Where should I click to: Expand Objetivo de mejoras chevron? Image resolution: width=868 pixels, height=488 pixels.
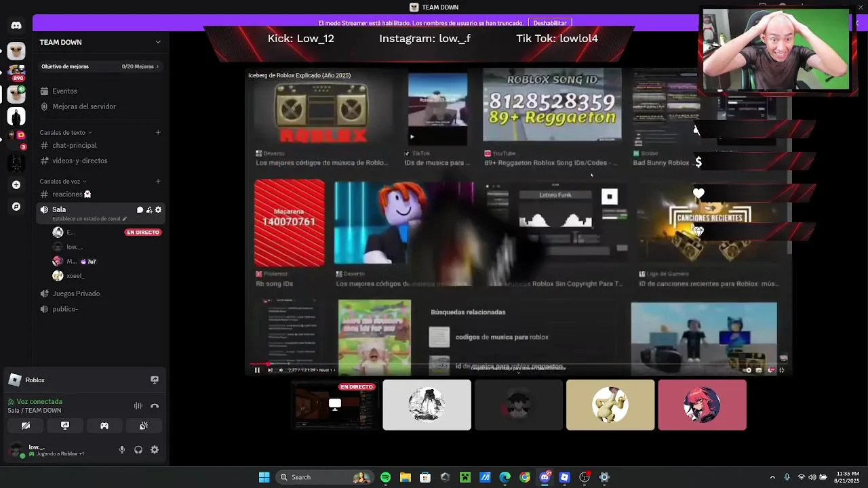[157, 66]
